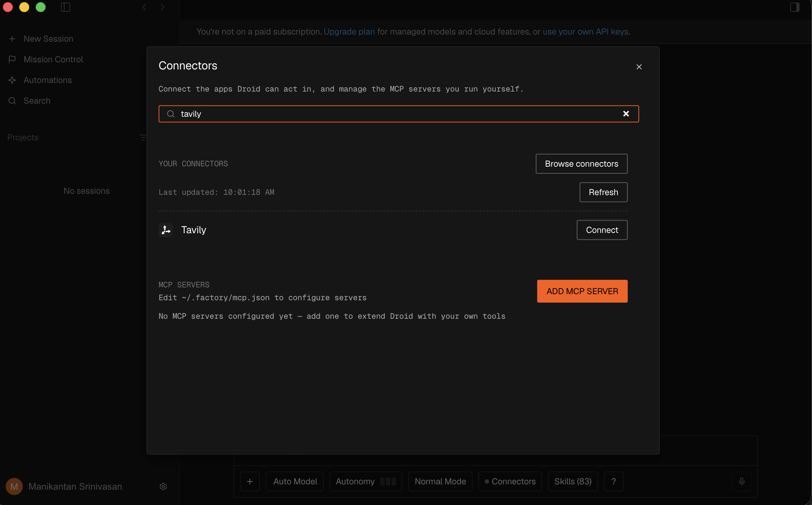Click the Tavily connector logo icon
Image resolution: width=812 pixels, height=505 pixels.
pyautogui.click(x=166, y=230)
